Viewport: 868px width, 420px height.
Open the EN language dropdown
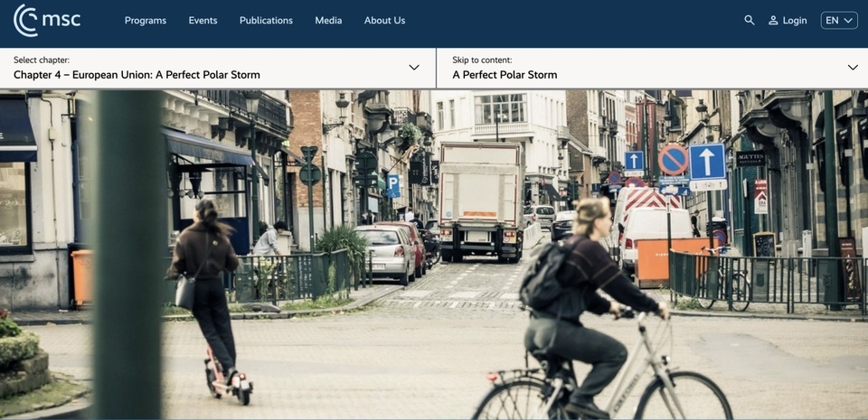(838, 20)
